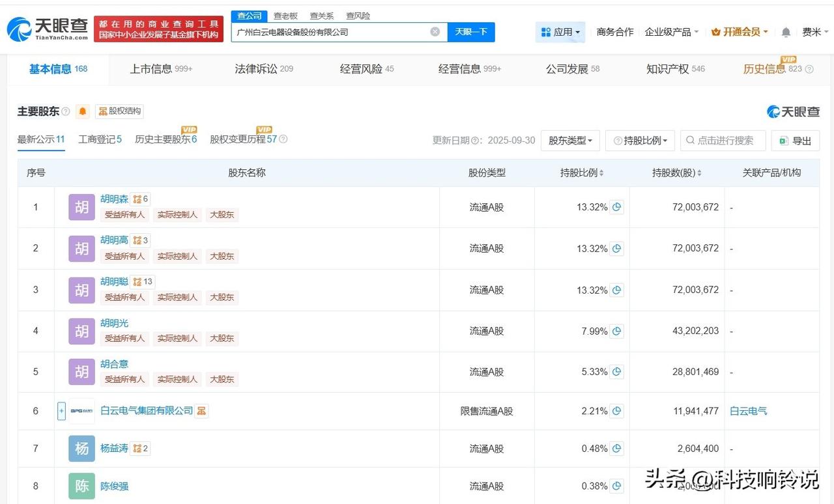Click the pie chart icon for 胡明高
This screenshot has height=504, width=834.
pos(616,248)
